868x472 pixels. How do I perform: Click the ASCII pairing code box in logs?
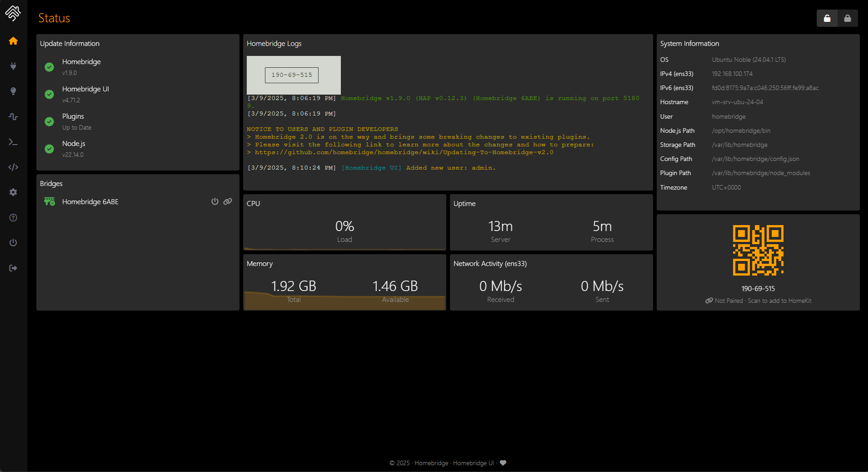[x=292, y=75]
